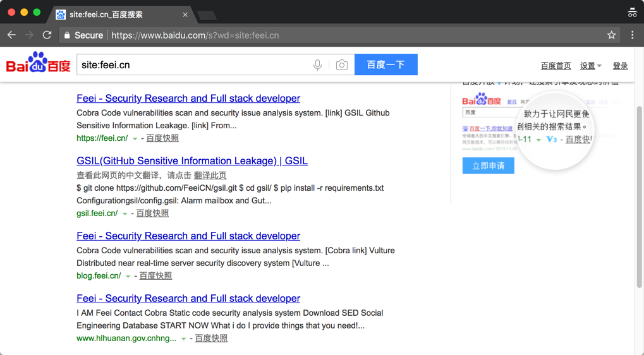Click the Baidu logo

(38, 64)
